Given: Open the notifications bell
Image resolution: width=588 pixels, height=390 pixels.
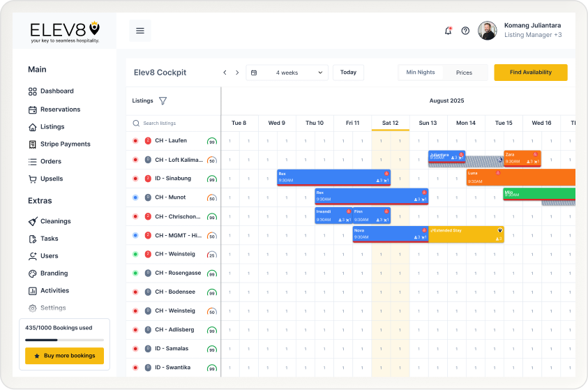Looking at the screenshot, I should click(x=448, y=31).
